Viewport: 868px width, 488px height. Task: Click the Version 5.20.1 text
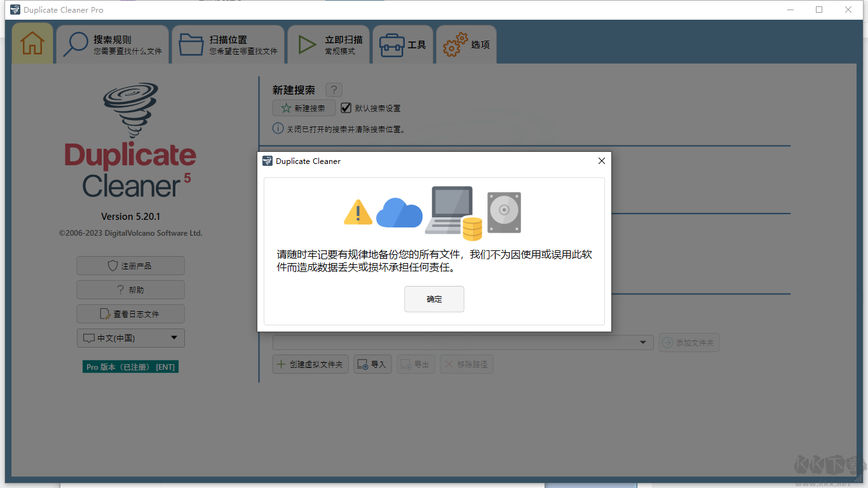(130, 217)
